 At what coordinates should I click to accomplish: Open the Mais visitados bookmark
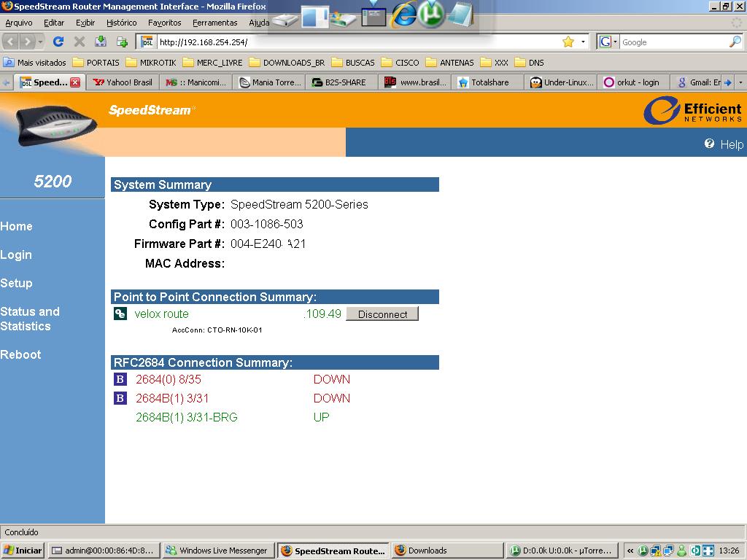pos(35,63)
